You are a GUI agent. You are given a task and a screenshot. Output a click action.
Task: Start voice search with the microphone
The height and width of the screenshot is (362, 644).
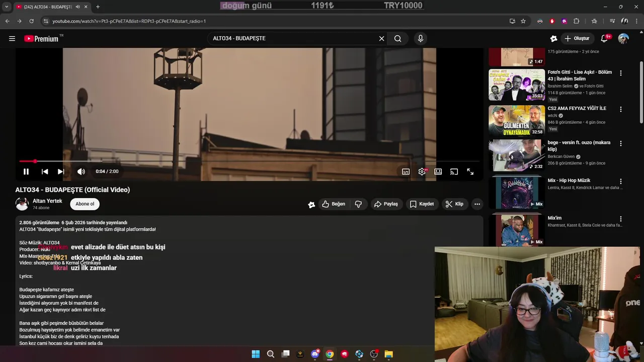pyautogui.click(x=421, y=39)
